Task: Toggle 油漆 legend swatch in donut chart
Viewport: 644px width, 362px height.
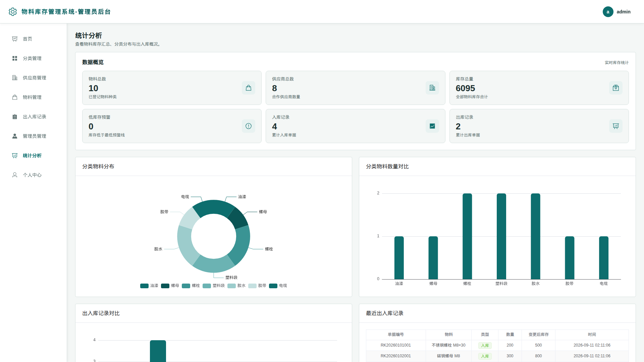Action: click(x=144, y=286)
